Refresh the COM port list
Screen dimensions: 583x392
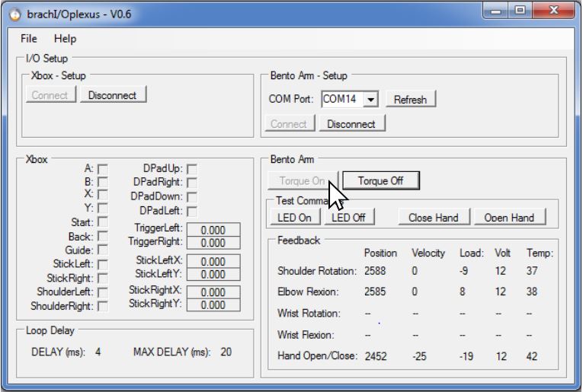[x=410, y=100]
